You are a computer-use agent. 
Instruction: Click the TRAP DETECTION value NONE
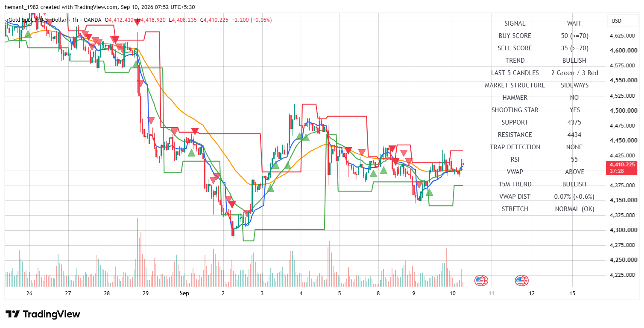pyautogui.click(x=574, y=147)
